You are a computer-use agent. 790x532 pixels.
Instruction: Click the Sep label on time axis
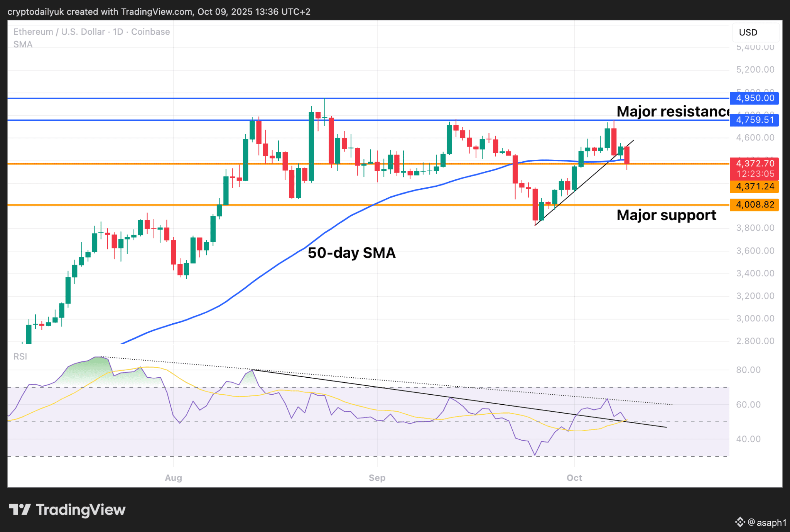click(377, 478)
